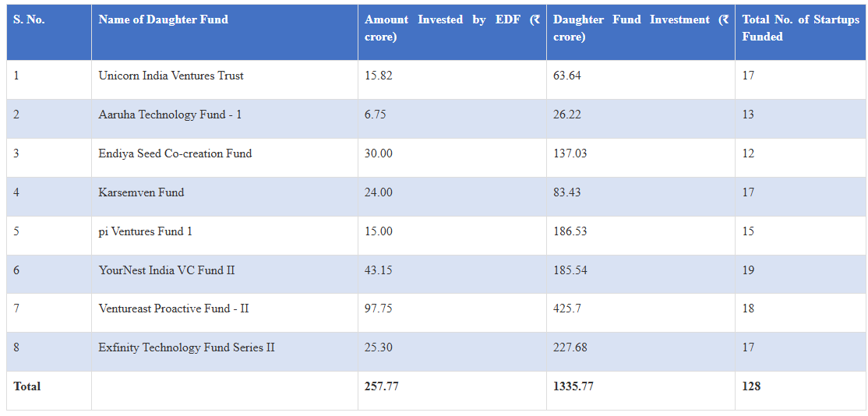Select the 'S. No.' header cell
This screenshot has width=868, height=416.
click(29, 19)
